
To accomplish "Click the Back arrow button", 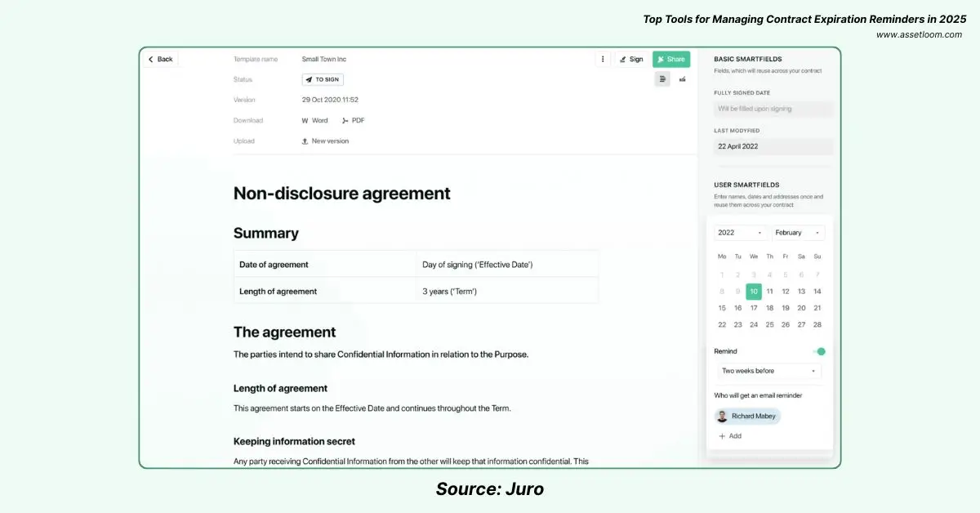I will [160, 59].
